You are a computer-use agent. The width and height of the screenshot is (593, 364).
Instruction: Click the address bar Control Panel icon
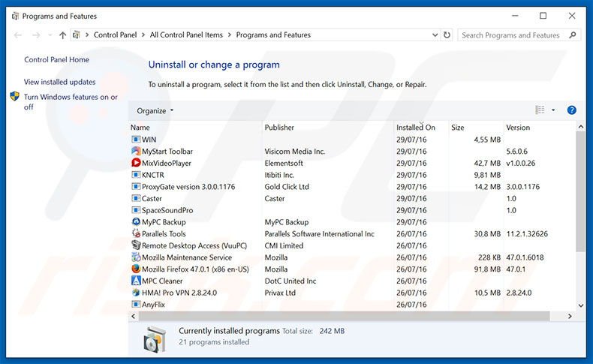(x=77, y=35)
